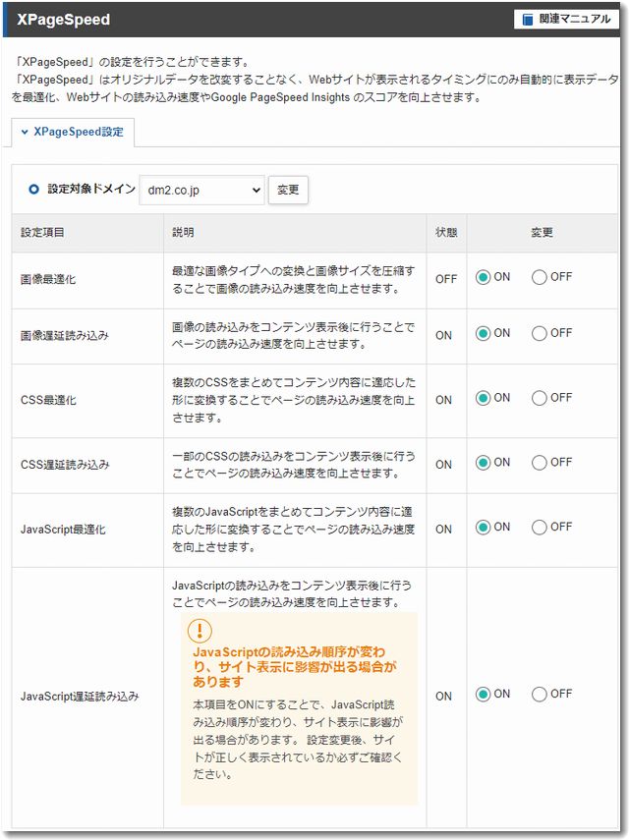Set JavaScript最適化 to OFF
This screenshot has height=840, width=629.
tap(539, 528)
